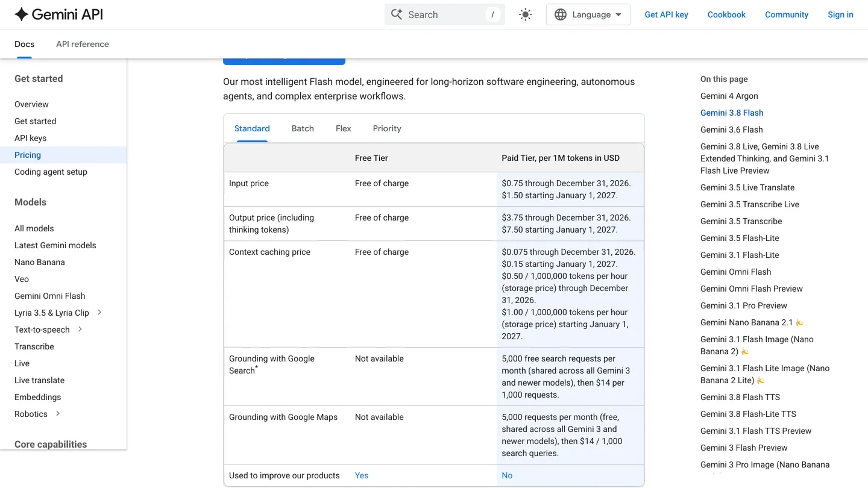Screen dimensions: 868x488
Task: Select the Batch pricing tab
Action: (303, 128)
